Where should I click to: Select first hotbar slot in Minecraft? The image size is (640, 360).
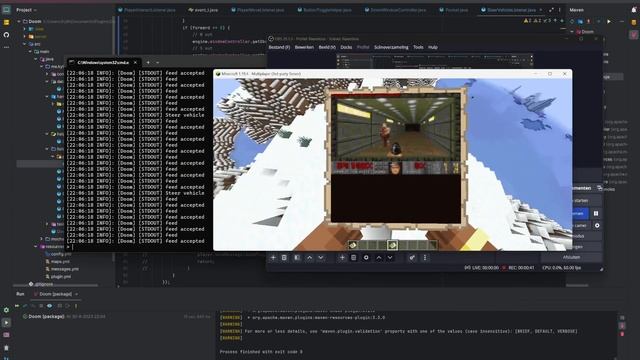353,245
